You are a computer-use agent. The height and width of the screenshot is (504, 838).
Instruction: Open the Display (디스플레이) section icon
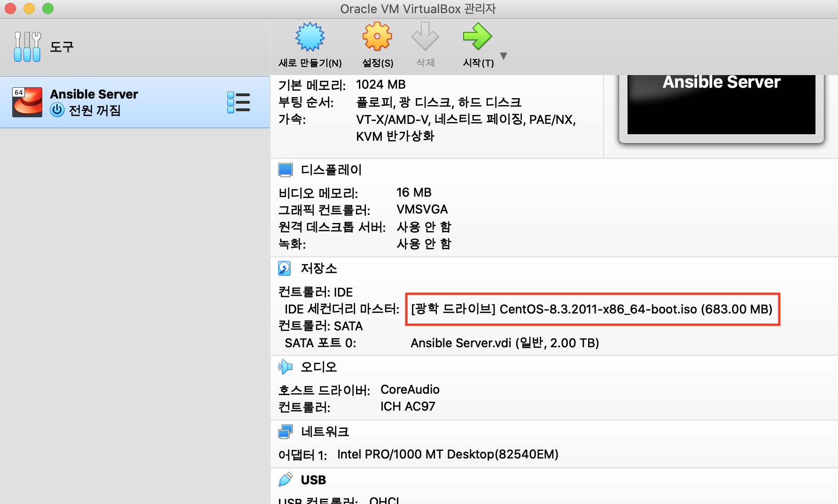[285, 170]
